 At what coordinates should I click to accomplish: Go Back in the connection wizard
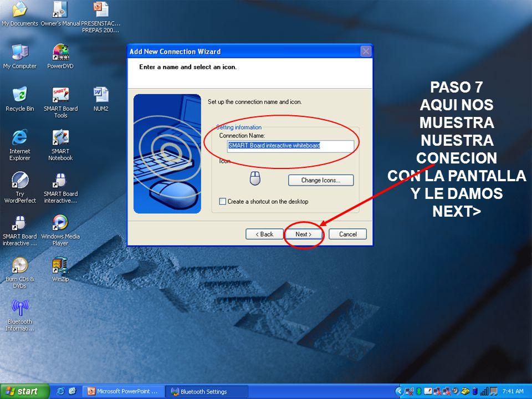coord(264,234)
